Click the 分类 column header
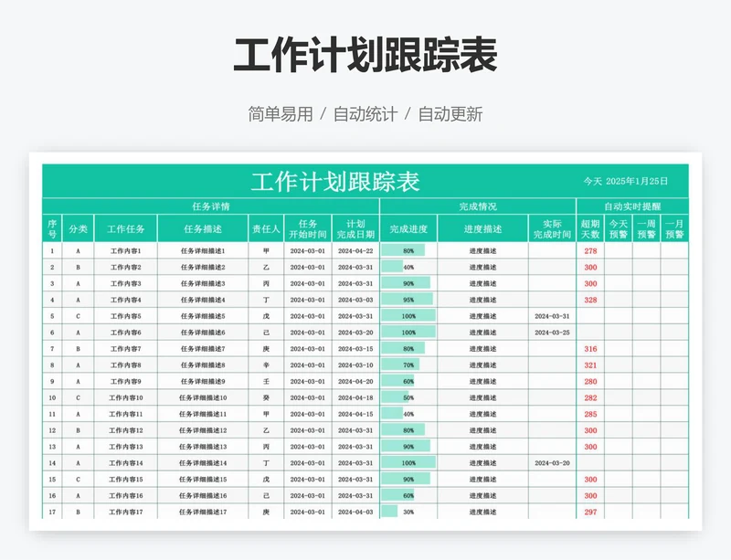 [78, 229]
